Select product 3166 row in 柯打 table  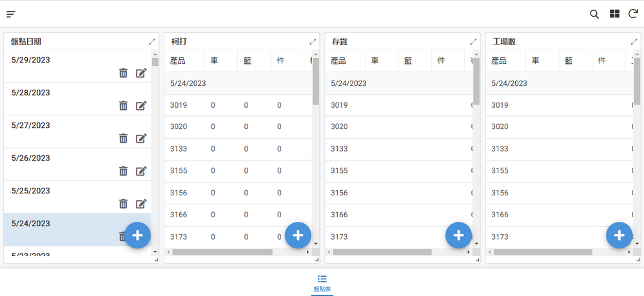coord(239,215)
